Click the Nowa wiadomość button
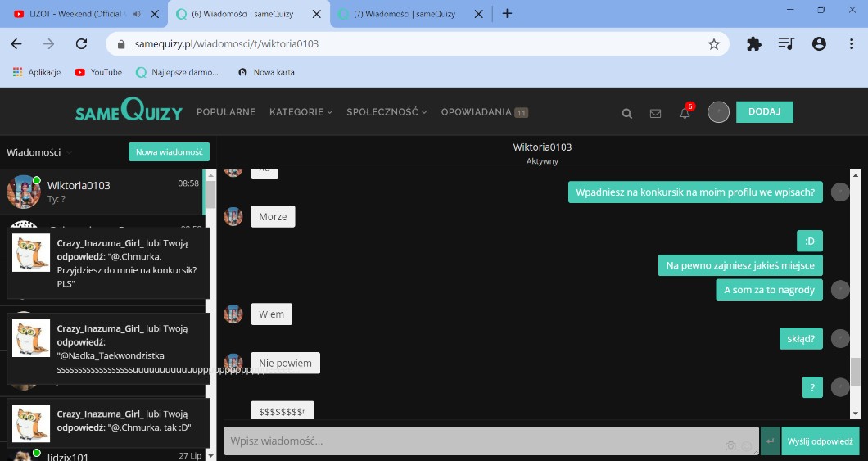 [169, 152]
